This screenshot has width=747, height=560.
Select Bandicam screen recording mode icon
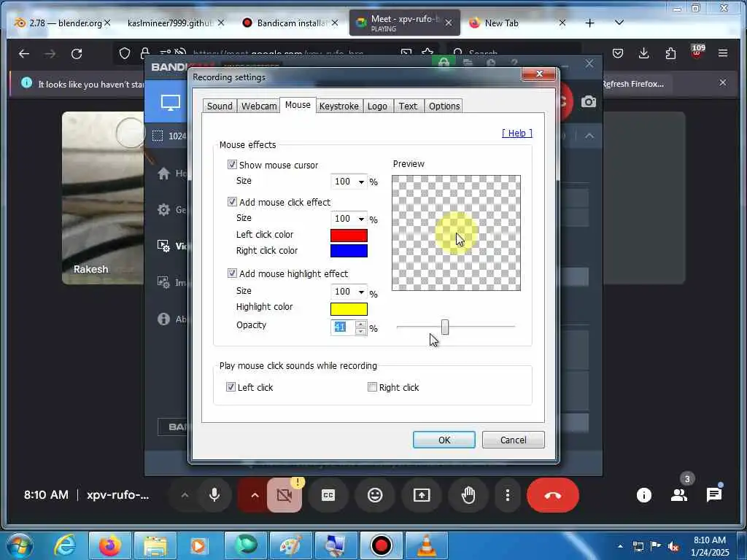[x=171, y=102]
